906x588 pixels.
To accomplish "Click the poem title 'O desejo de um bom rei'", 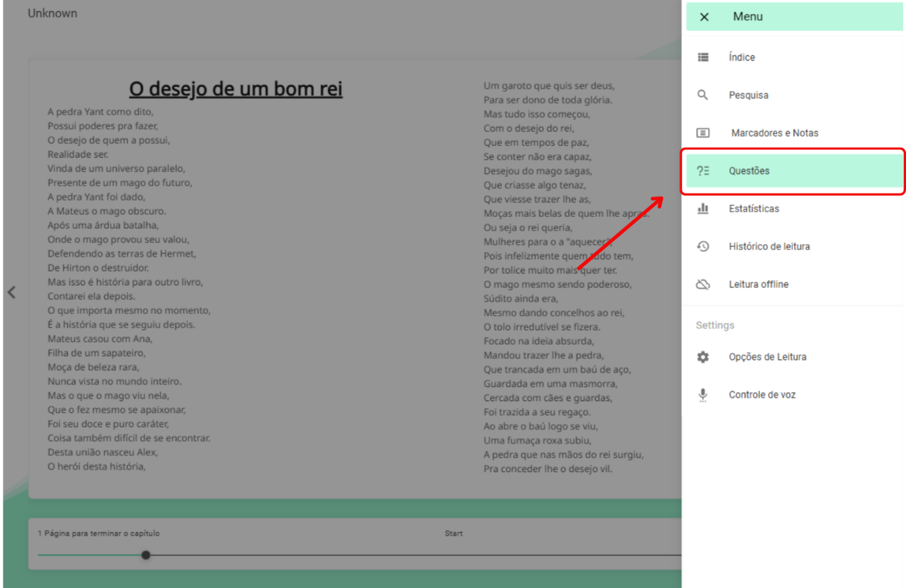I will [x=236, y=89].
